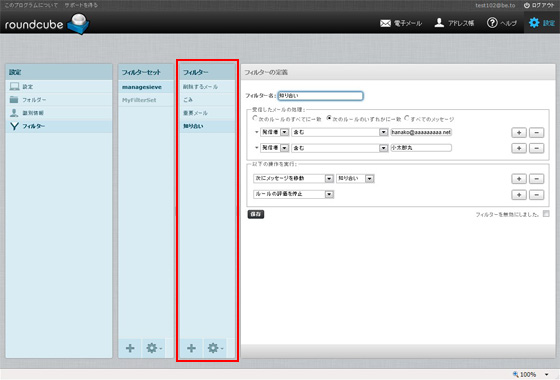The width and height of the screenshot is (560, 380).
Task: Open the '次にメッセージを移動' action dropdown
Action: click(293, 178)
